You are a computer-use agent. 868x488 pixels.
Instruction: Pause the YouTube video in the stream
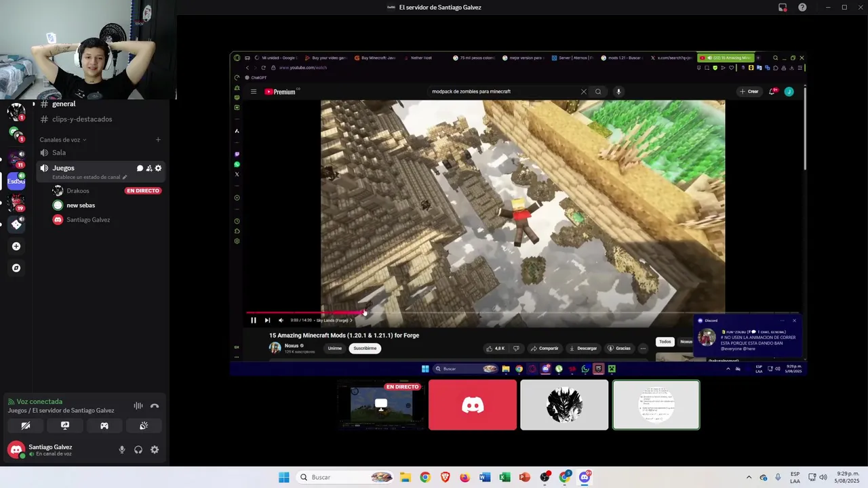pos(254,320)
